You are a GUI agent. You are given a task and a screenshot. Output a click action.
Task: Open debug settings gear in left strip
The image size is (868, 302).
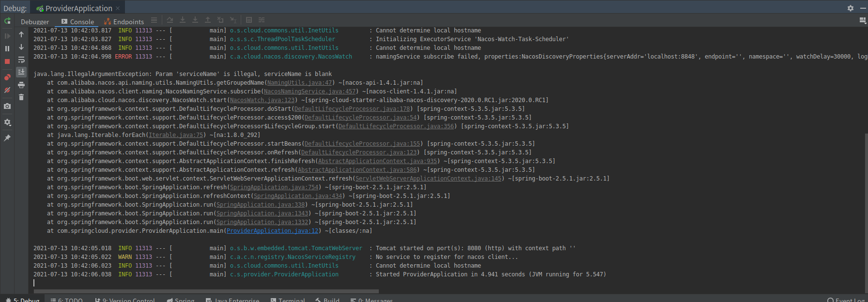tap(7, 122)
